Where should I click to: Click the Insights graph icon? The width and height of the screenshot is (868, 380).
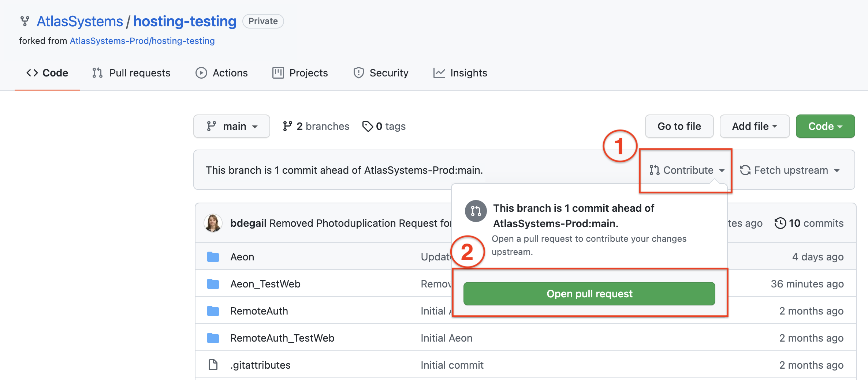439,73
